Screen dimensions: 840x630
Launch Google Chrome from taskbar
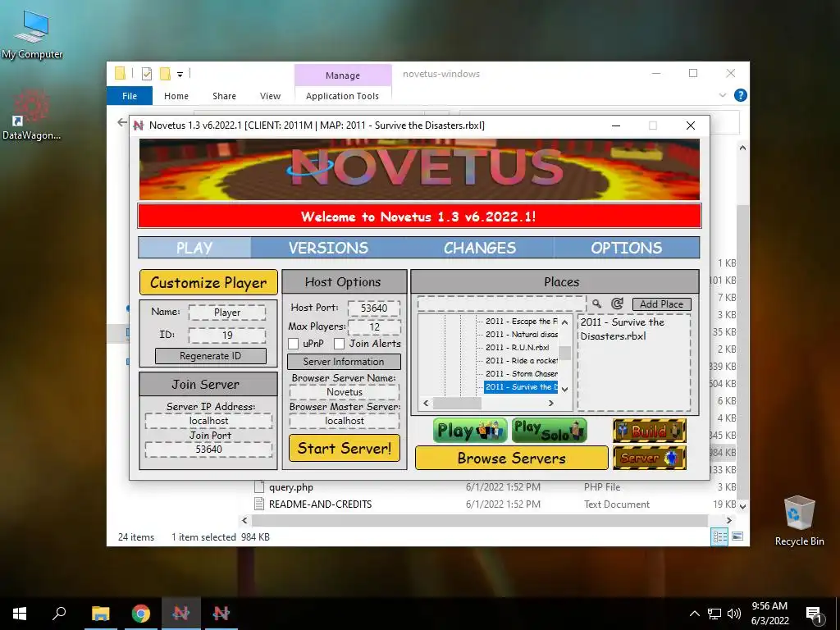tap(141, 614)
